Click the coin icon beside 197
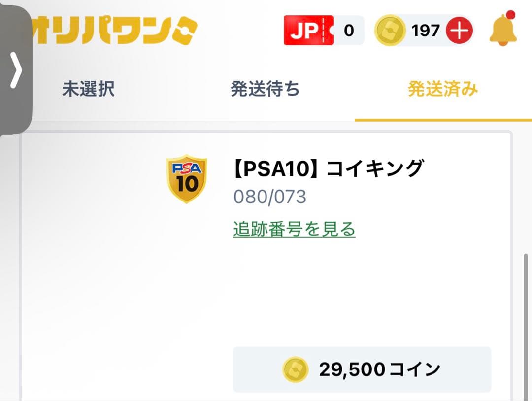 click(390, 31)
